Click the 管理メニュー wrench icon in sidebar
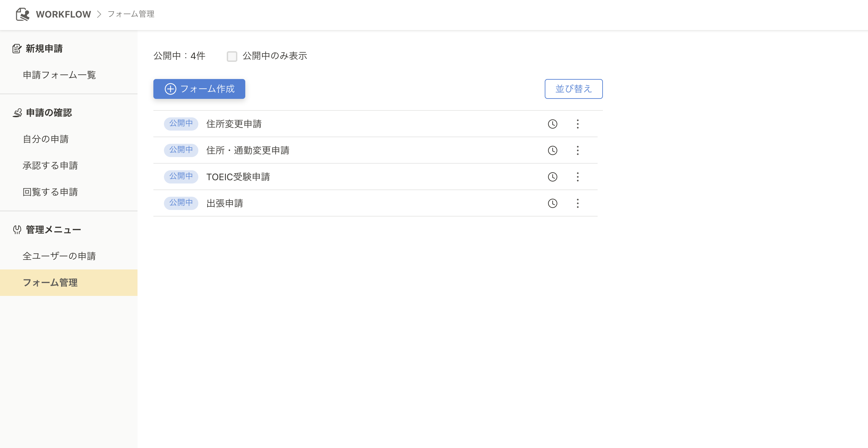Screen dimensions: 868x448 (x=17, y=230)
